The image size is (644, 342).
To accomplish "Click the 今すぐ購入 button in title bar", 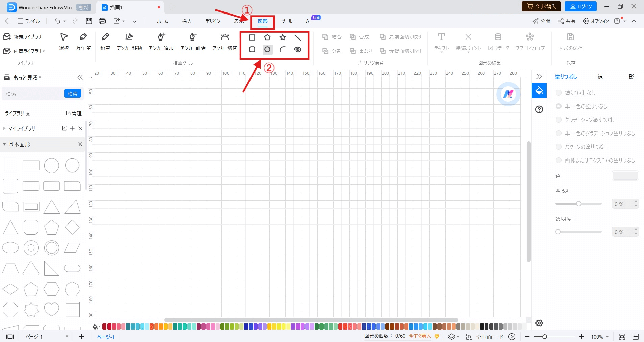I will (x=541, y=6).
